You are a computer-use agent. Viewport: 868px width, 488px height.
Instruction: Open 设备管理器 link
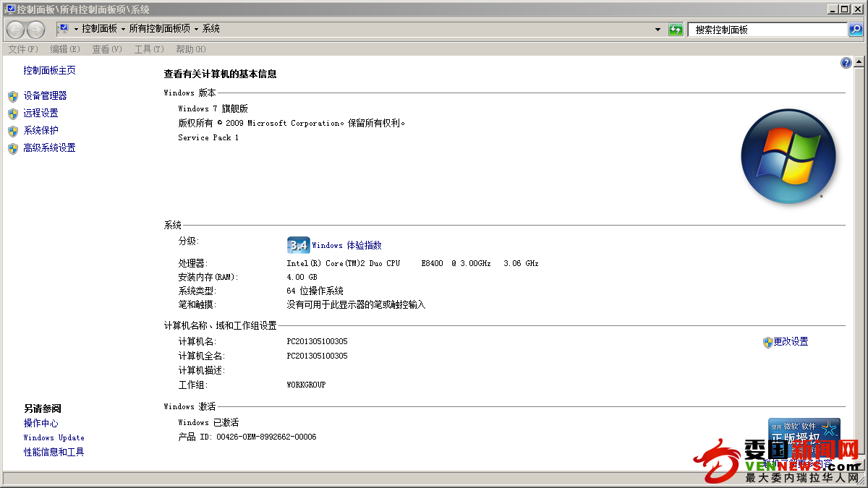point(45,95)
